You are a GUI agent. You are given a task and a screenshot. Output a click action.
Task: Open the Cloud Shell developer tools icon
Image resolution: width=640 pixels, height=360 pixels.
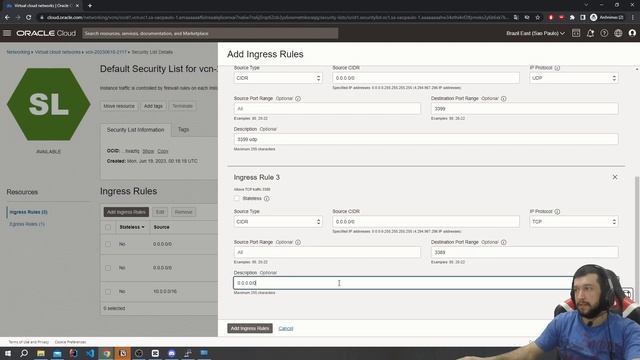pyautogui.click(x=576, y=33)
